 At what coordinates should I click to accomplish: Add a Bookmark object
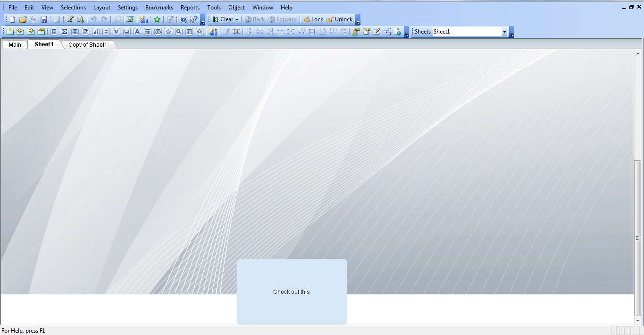pos(168,31)
